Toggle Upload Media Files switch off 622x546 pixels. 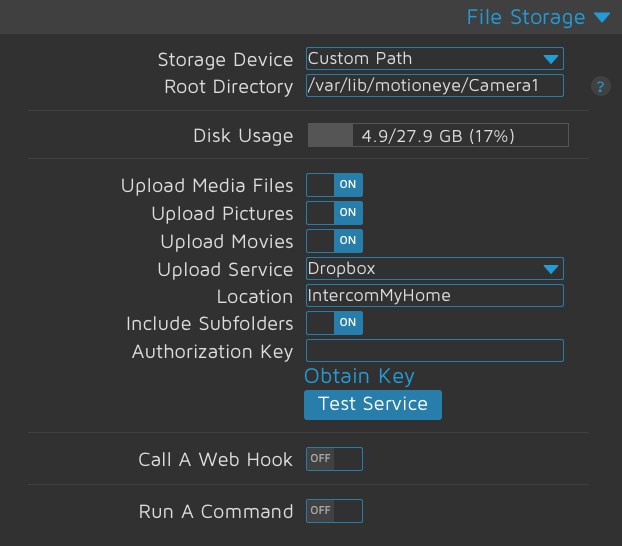(334, 185)
